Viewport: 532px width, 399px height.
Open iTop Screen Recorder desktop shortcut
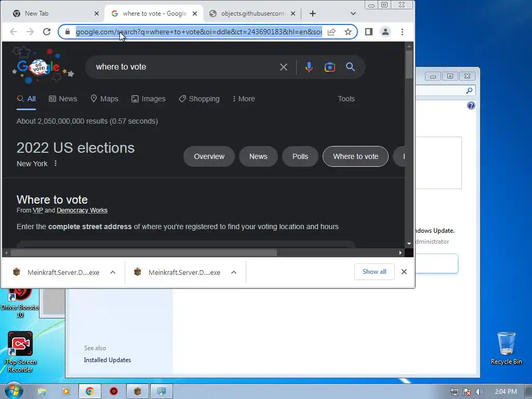pyautogui.click(x=20, y=352)
